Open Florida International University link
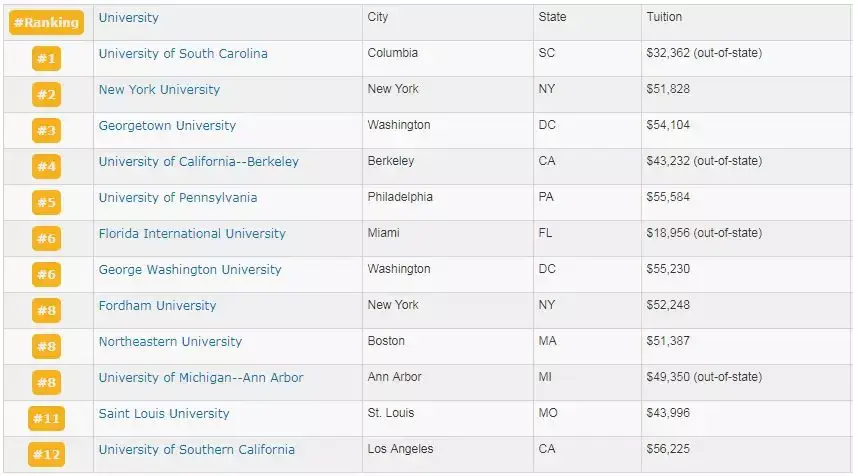This screenshot has width=853, height=476. 192,234
